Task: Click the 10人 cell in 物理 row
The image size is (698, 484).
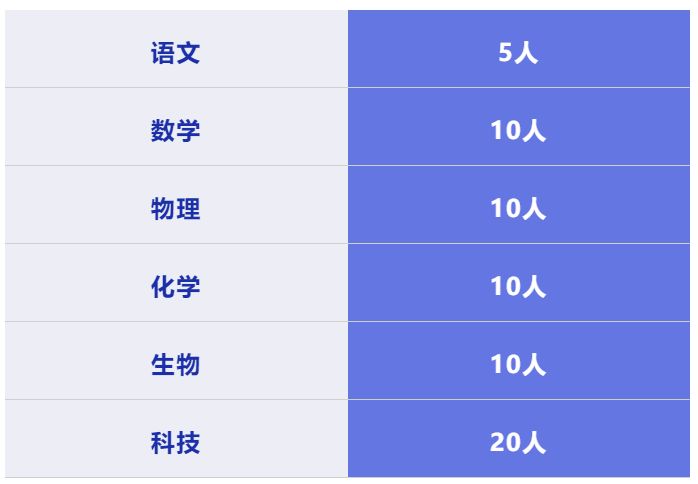Action: [x=519, y=204]
